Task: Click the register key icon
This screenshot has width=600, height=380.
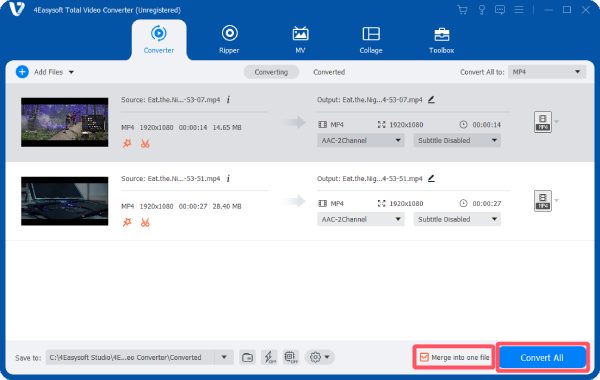Action: 482,10
